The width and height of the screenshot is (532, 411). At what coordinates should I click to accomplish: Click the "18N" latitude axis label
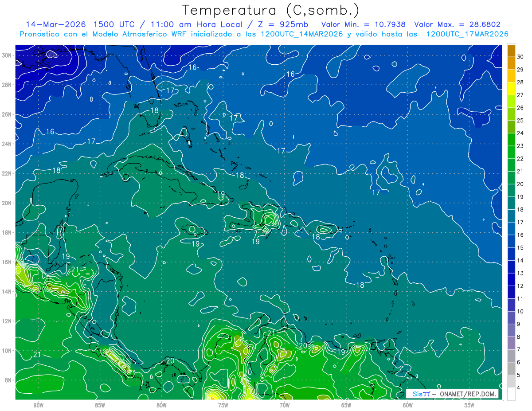[x=7, y=232]
